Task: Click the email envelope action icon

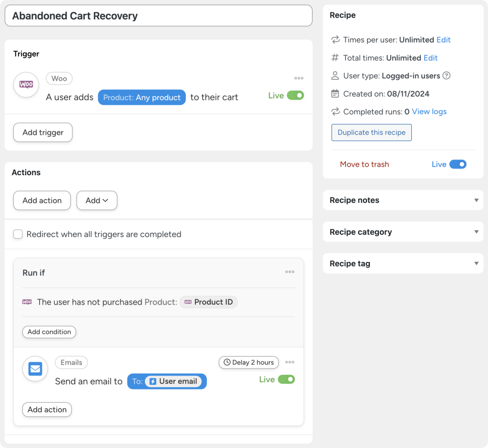Action: point(35,368)
